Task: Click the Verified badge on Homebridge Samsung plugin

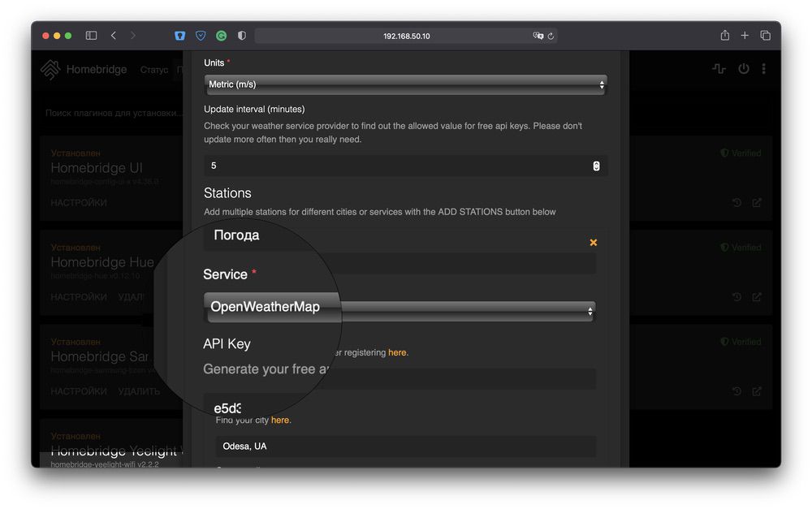Action: [x=741, y=342]
